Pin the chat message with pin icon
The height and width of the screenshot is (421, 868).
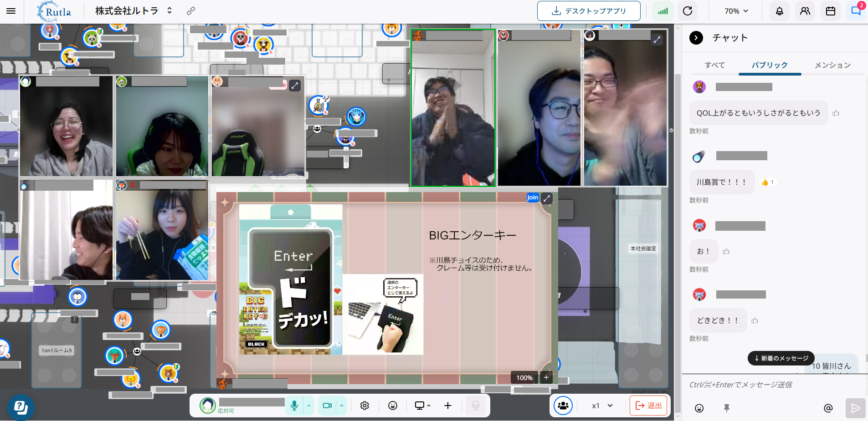pos(727,408)
